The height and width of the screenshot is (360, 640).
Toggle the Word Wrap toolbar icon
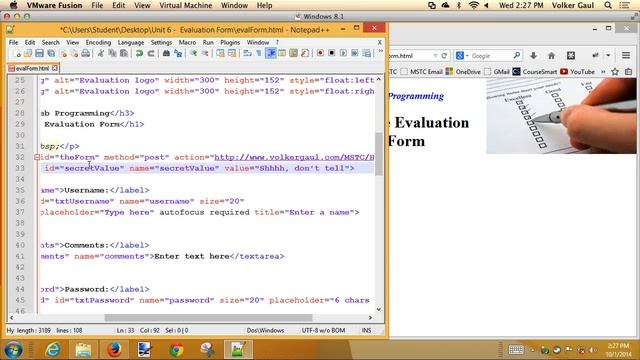(x=247, y=53)
